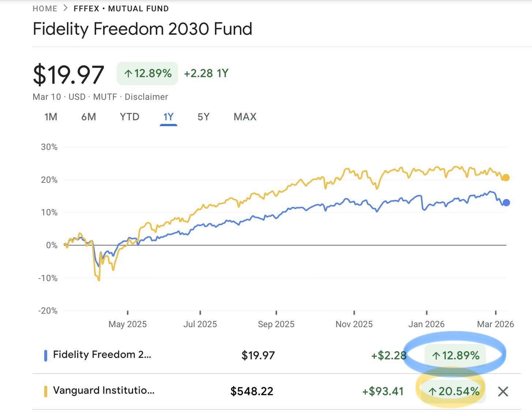Switch to the 5Y chart
This screenshot has height=416, width=532.
204,117
